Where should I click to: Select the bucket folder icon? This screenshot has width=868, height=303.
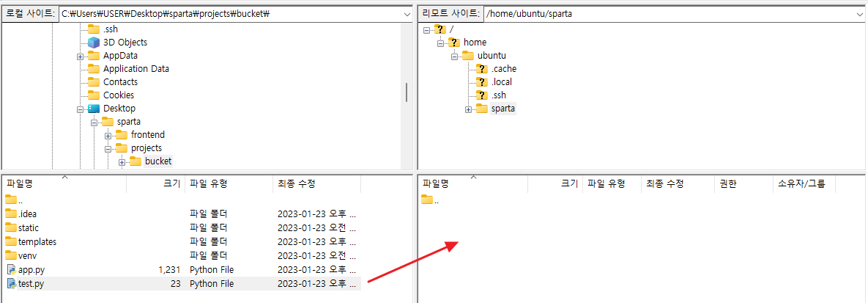pyautogui.click(x=135, y=161)
